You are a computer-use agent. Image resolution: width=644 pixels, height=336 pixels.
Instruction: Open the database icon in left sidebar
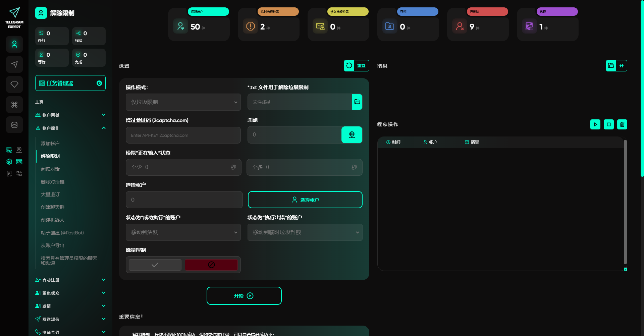click(x=14, y=125)
